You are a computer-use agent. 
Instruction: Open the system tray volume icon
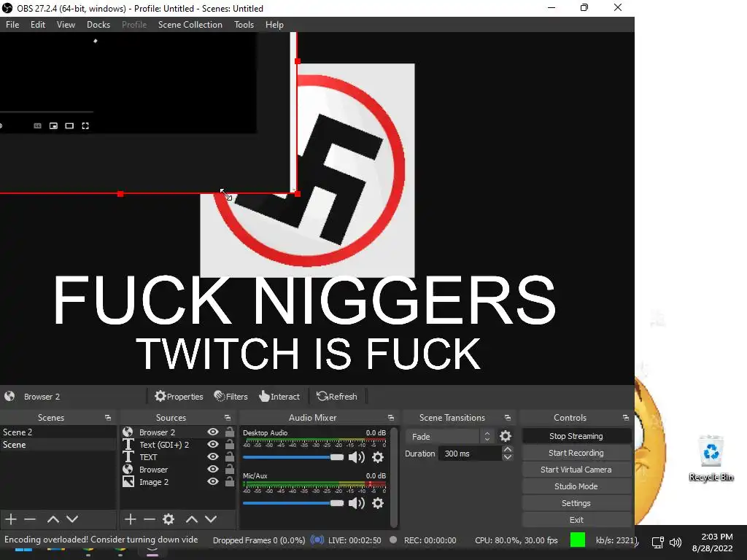(676, 542)
